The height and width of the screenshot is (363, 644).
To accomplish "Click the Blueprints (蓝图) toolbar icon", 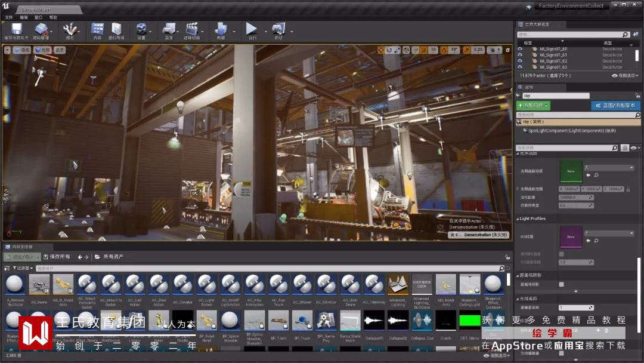I will 169,29.
